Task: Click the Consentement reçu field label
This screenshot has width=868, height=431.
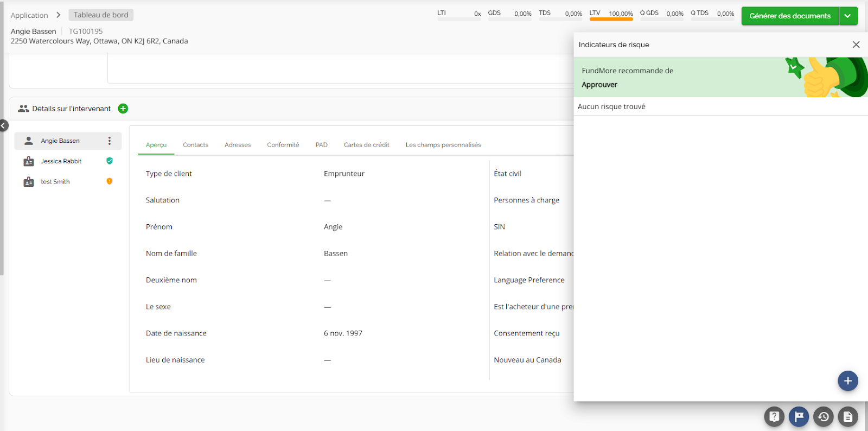Action: 527,333
